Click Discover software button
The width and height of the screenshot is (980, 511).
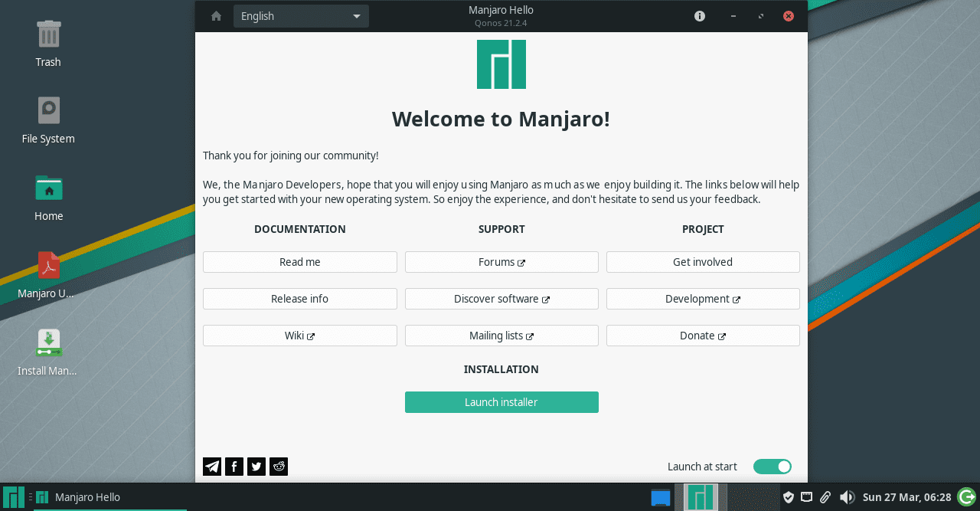(501, 299)
